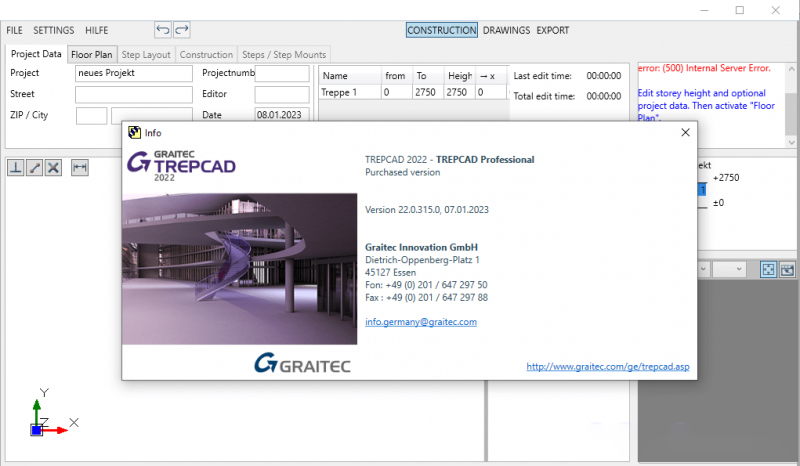The image size is (800, 466).
Task: Open the HILFE menu
Action: (x=96, y=30)
